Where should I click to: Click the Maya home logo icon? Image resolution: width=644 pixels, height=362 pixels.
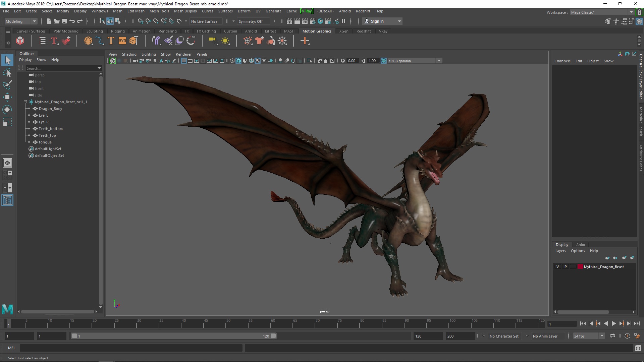coord(7,309)
